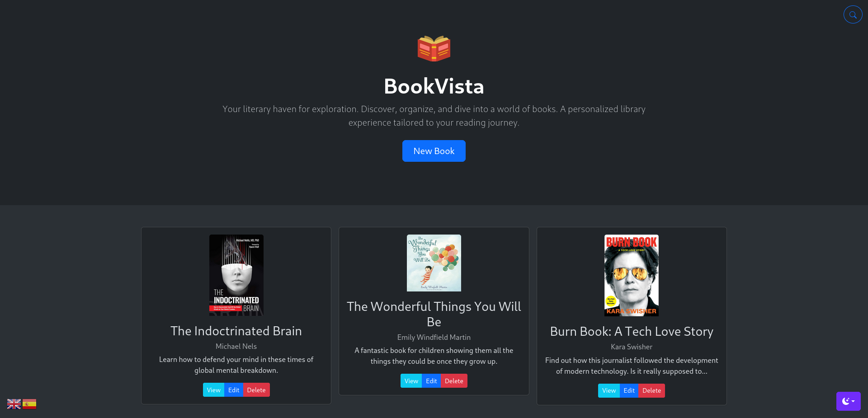The image size is (868, 418).
Task: Delete The Indoctrinated Brain book
Action: point(256,390)
